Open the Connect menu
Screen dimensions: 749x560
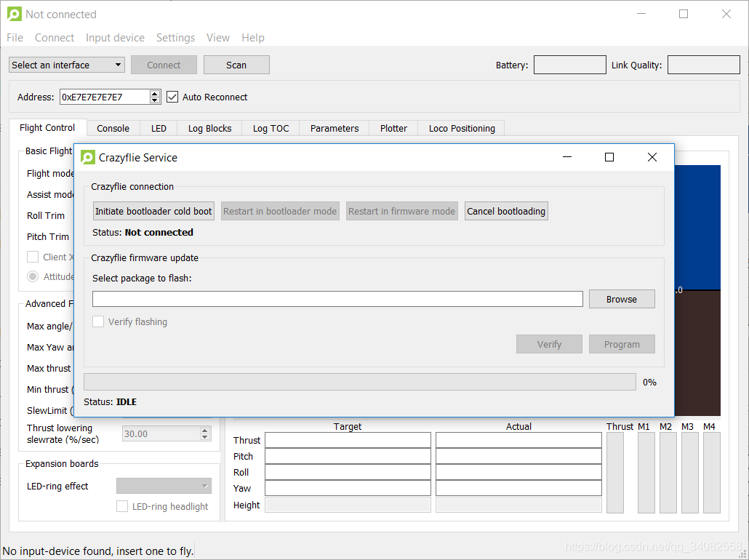coord(55,38)
